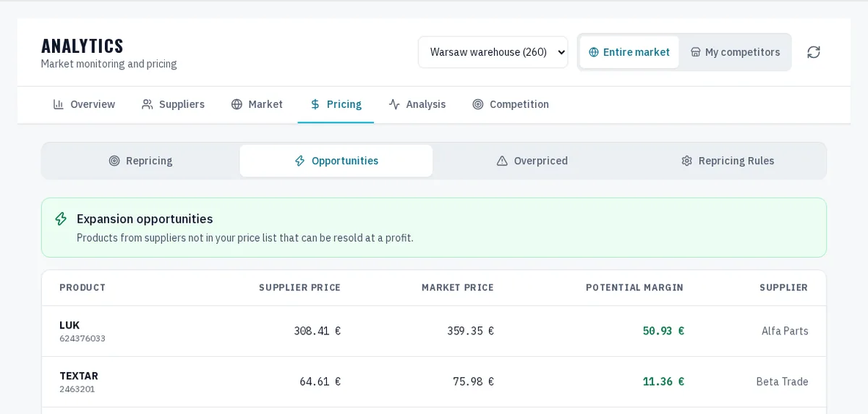Open the Repricing Rules sub-tab
This screenshot has width=868, height=414.
727,161
